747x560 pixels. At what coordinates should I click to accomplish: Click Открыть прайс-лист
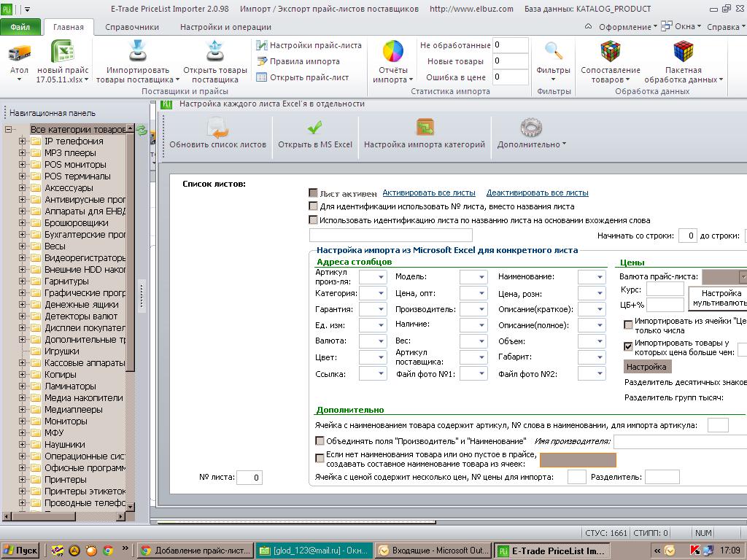[x=303, y=77]
